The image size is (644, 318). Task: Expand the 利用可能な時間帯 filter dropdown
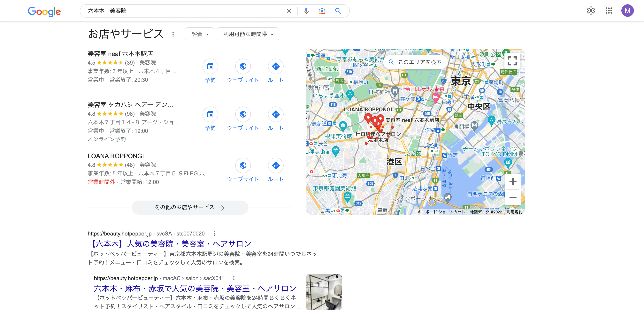tap(248, 34)
